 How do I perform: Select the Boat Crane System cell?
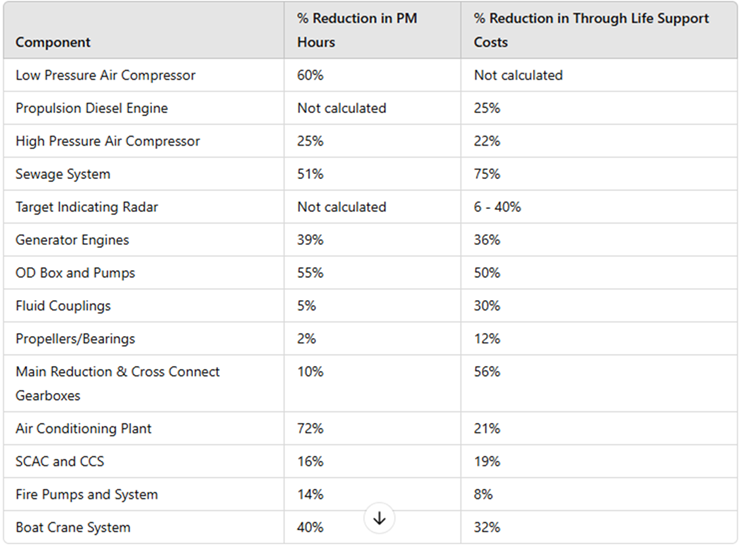tap(73, 527)
